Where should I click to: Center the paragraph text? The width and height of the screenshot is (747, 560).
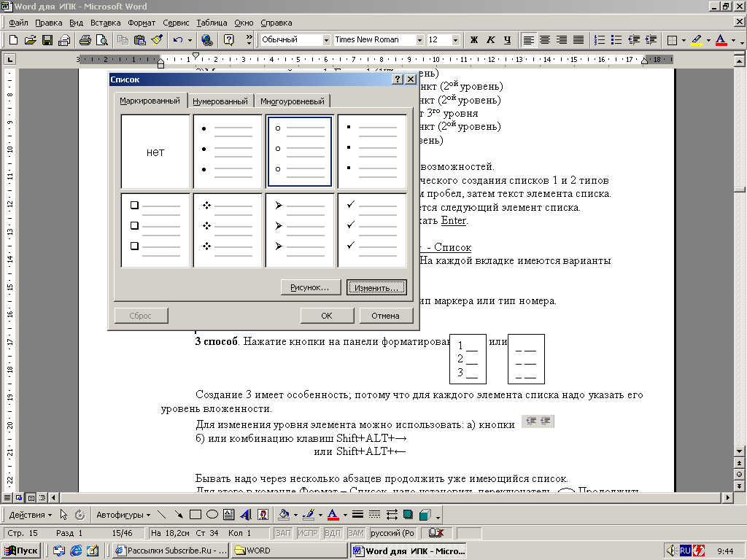point(544,40)
